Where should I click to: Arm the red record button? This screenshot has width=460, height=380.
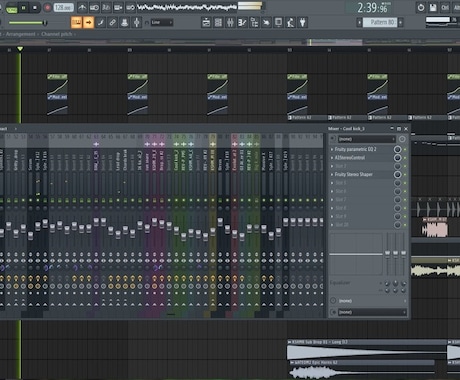click(47, 8)
